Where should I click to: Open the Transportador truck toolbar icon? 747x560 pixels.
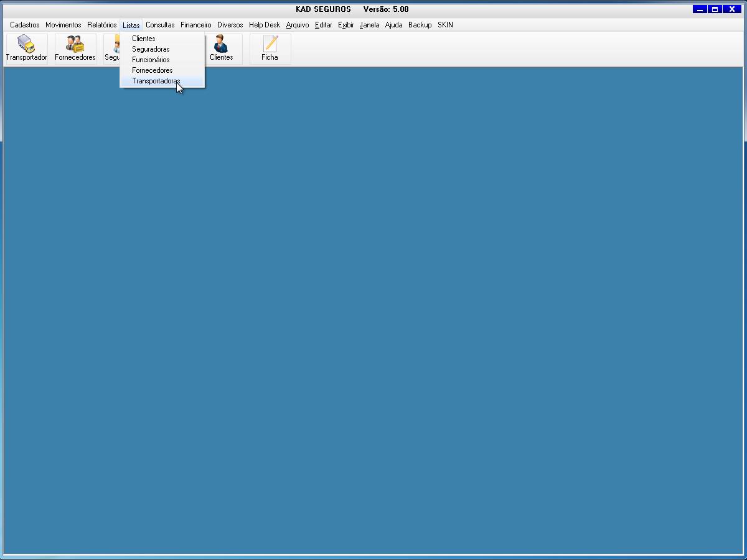26,49
